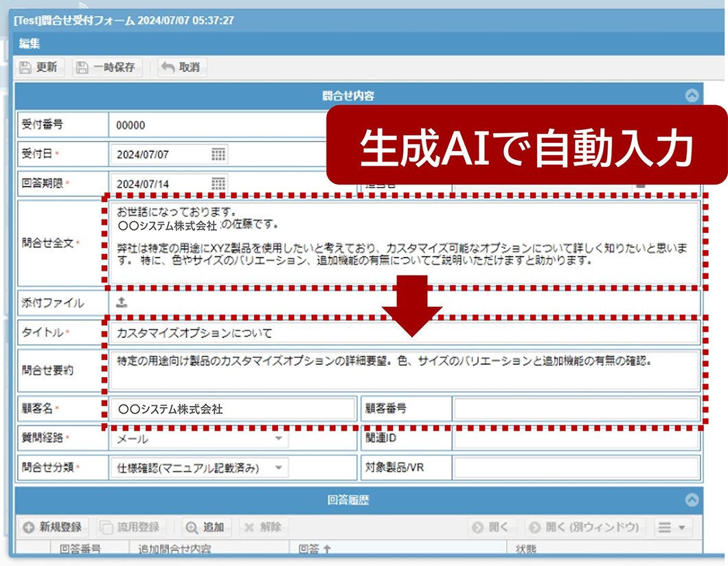The width and height of the screenshot is (728, 566).
Task: Open the 質問経路 dropdown showing メール
Action: pos(278,438)
